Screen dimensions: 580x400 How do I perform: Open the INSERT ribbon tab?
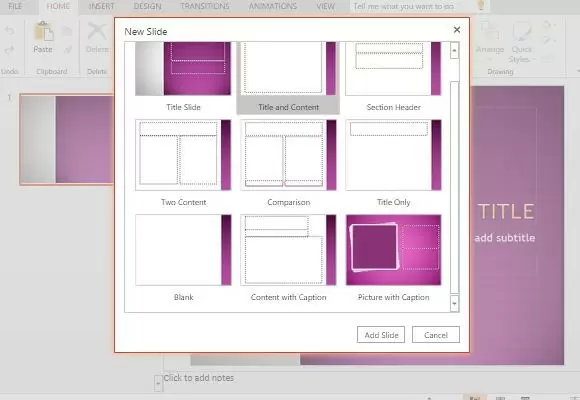pos(101,6)
